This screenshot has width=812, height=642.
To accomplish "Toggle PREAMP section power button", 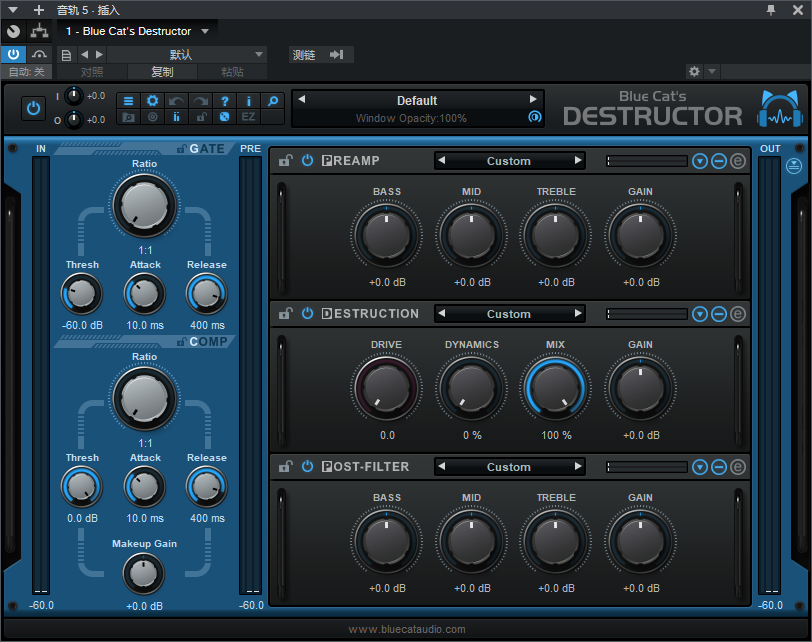I will 308,160.
